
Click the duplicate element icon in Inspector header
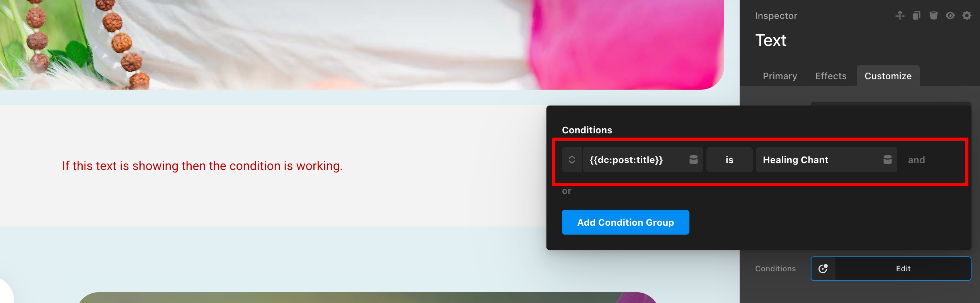coord(916,15)
